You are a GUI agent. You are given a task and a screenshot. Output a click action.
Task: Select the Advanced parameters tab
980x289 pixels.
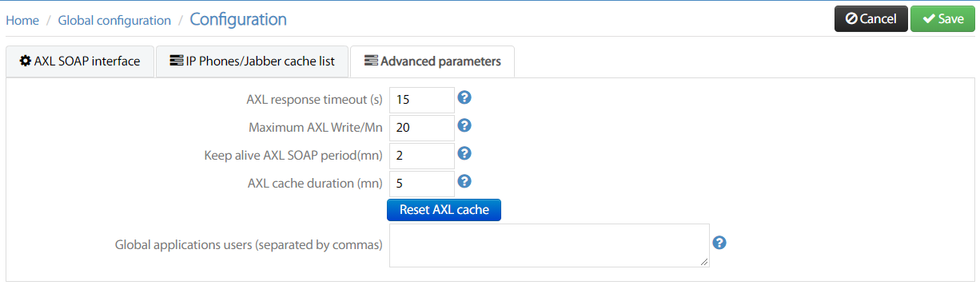pyautogui.click(x=432, y=61)
